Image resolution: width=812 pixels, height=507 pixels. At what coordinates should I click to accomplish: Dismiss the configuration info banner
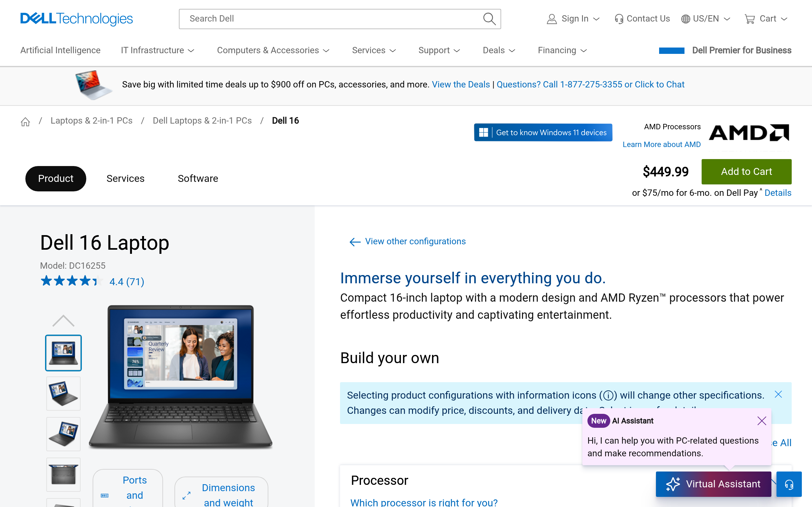[778, 394]
